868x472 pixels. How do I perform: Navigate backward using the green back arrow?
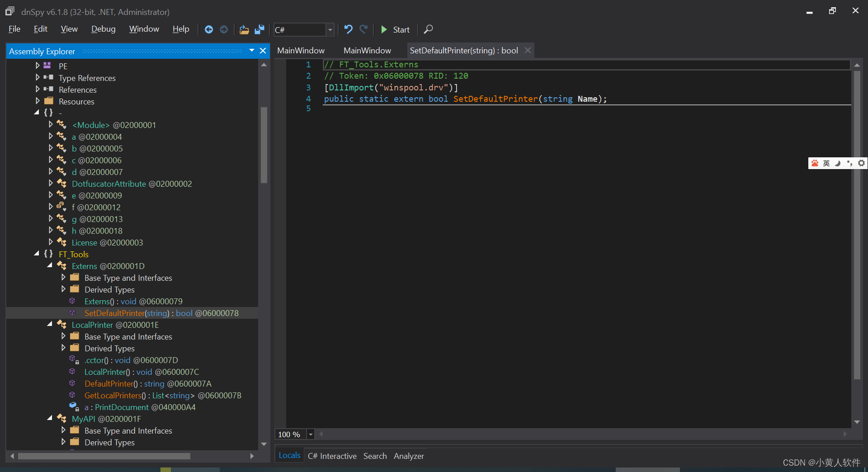(209, 29)
